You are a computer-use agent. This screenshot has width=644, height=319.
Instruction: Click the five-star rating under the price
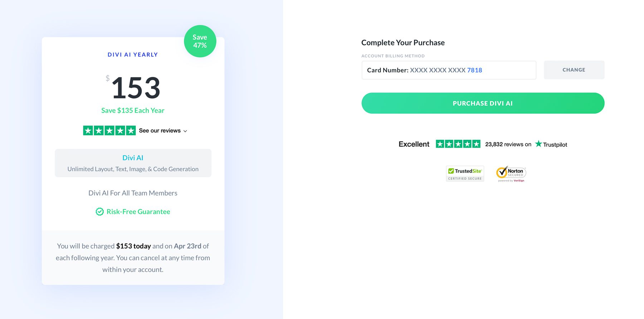(109, 130)
